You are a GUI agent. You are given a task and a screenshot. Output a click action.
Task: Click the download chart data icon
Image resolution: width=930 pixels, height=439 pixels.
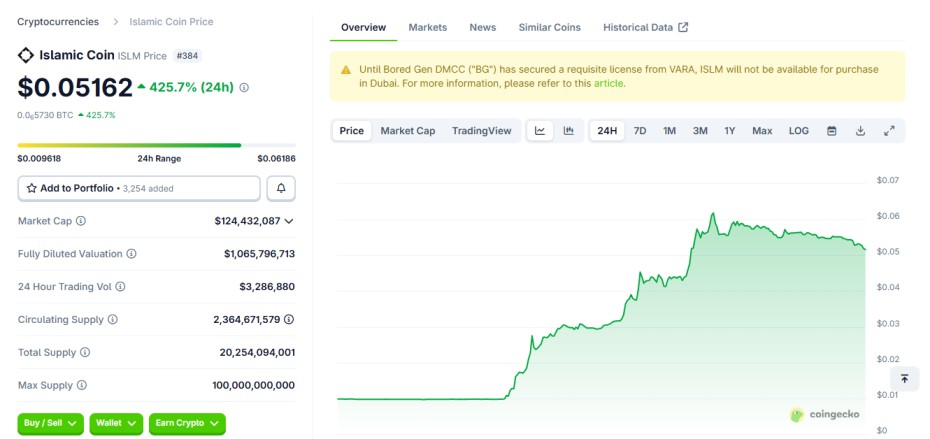point(861,131)
